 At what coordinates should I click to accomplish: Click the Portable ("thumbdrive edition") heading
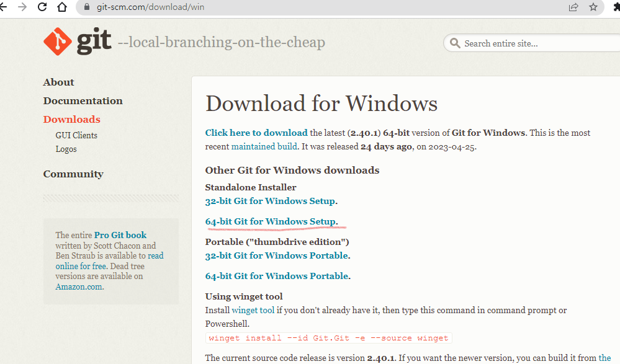pyautogui.click(x=277, y=242)
